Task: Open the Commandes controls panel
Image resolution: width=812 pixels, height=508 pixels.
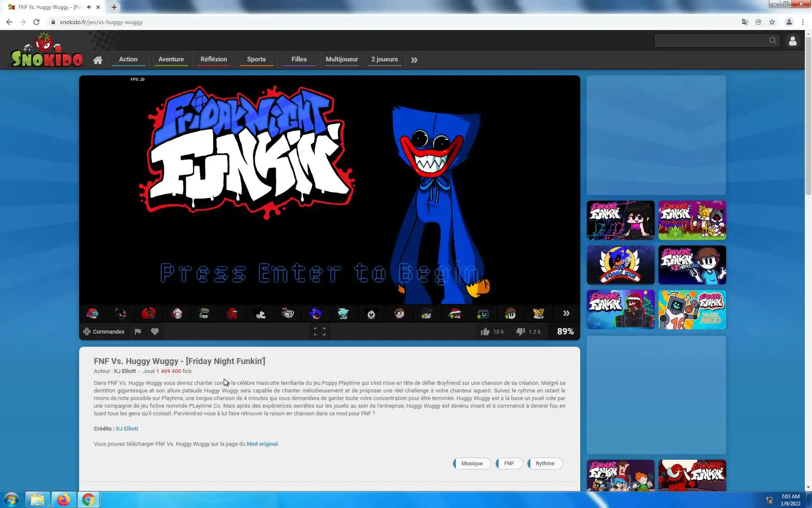Action: click(104, 331)
